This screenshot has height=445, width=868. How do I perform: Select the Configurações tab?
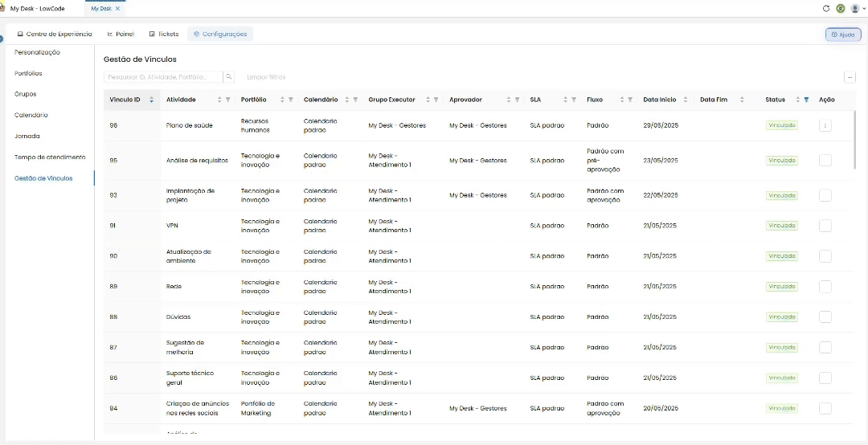point(220,35)
